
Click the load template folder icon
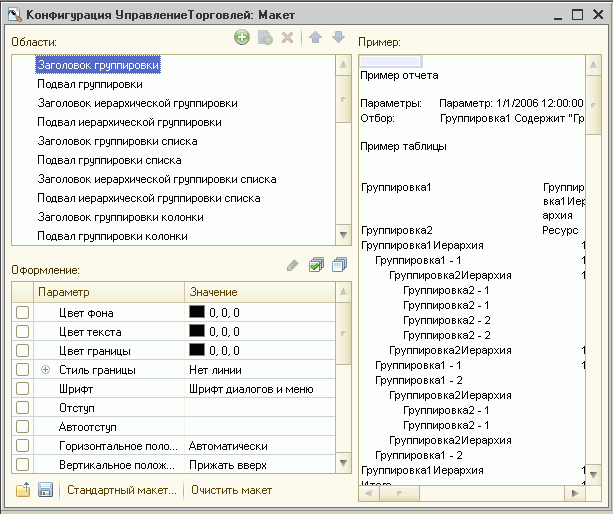pyautogui.click(x=23, y=490)
